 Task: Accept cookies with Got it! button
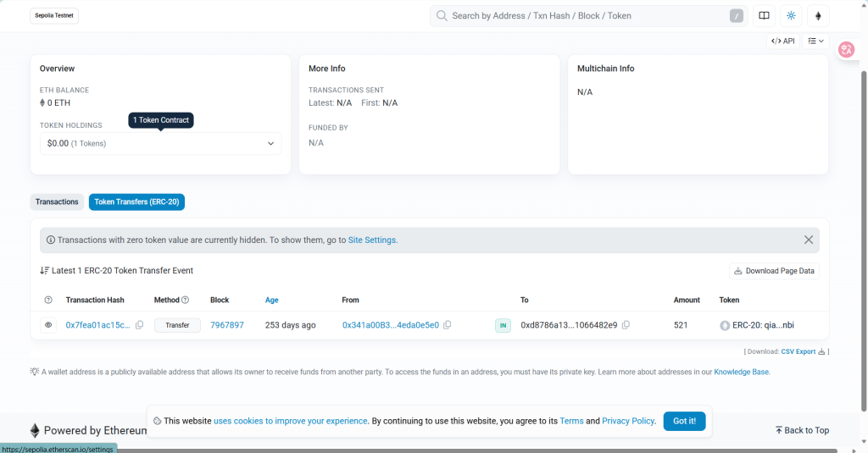(x=684, y=421)
